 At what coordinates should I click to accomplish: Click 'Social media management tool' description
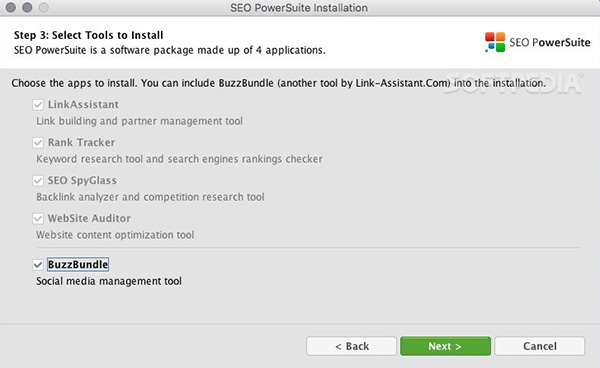pyautogui.click(x=109, y=281)
